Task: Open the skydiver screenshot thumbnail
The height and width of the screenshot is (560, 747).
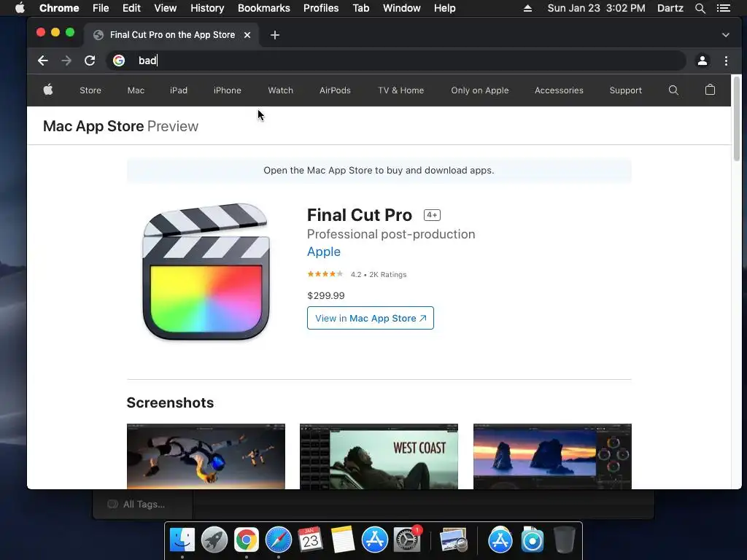Action: click(x=206, y=456)
